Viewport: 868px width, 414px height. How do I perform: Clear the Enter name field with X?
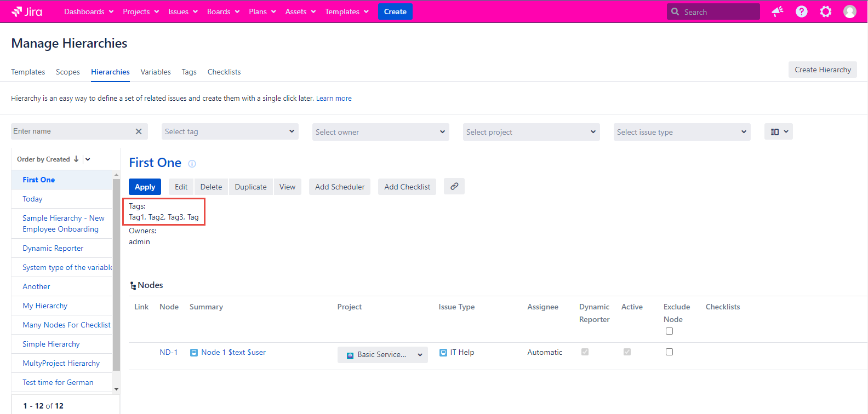point(139,131)
